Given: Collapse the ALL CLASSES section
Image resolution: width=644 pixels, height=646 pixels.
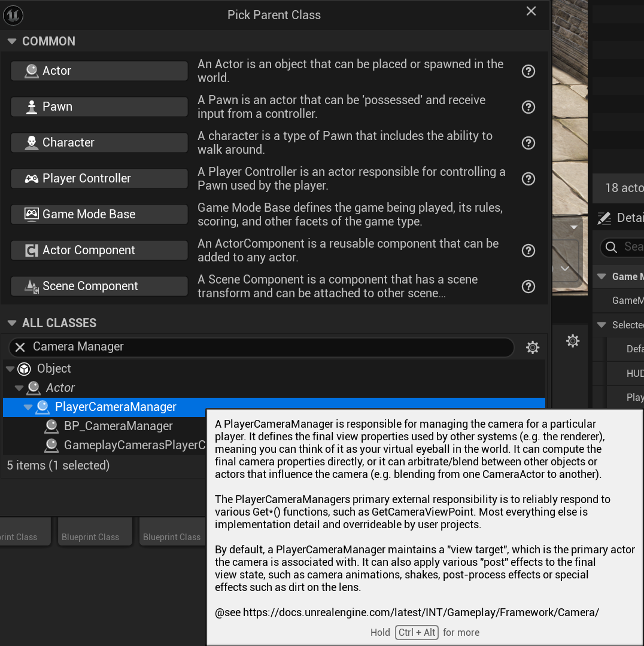Looking at the screenshot, I should click(x=12, y=323).
